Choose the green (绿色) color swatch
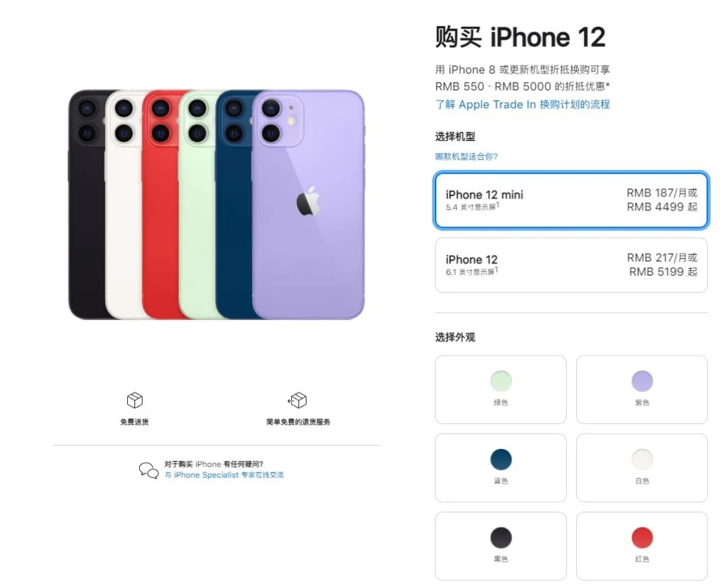726x588 pixels. (501, 389)
